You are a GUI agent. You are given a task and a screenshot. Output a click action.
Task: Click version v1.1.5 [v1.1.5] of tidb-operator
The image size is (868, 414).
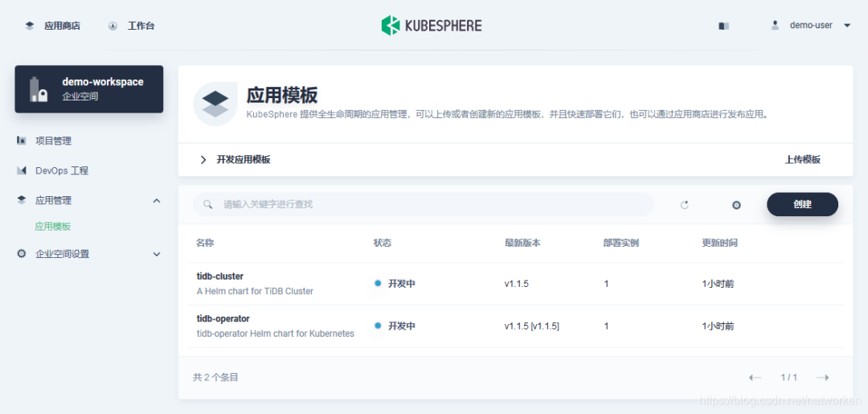point(531,326)
